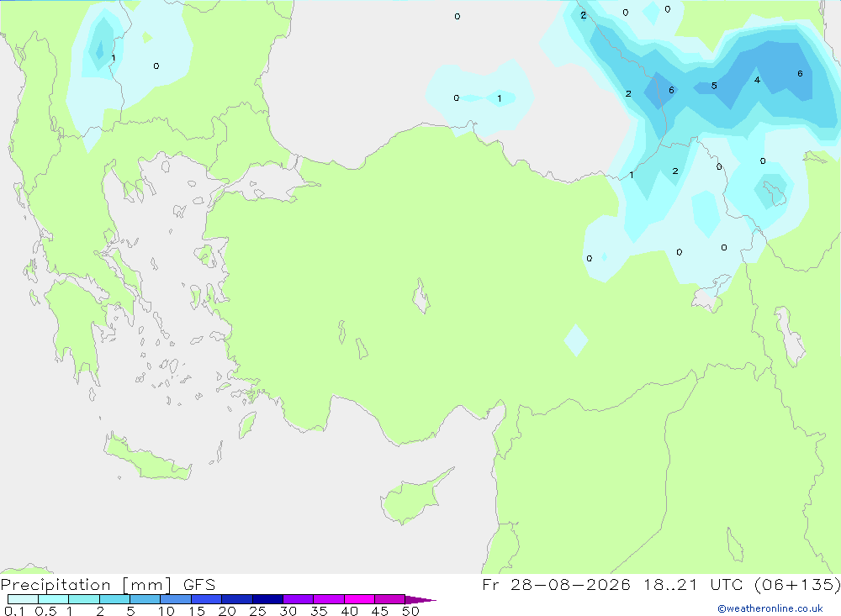Click the "Fr 28-08-2026" forecast date

(556, 584)
